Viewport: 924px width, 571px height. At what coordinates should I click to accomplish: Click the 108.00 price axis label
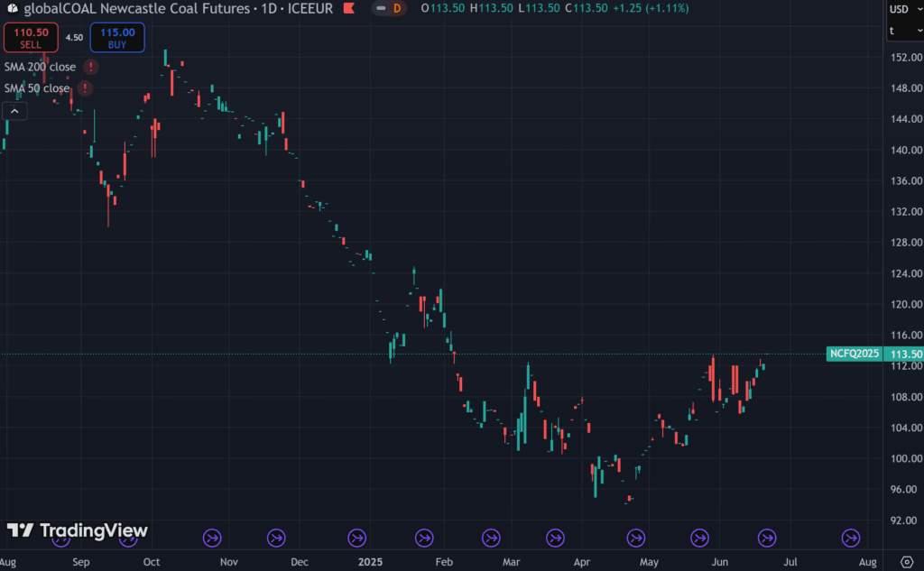click(x=906, y=397)
